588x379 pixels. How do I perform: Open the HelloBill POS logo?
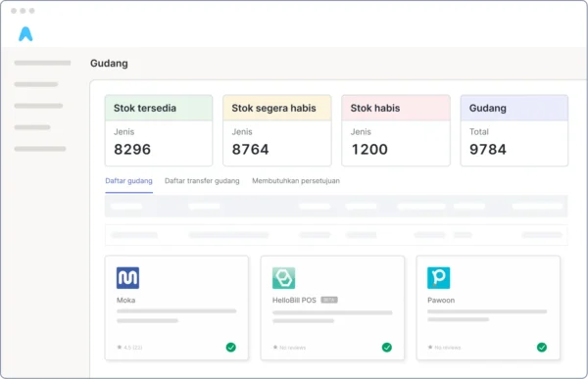click(x=283, y=278)
